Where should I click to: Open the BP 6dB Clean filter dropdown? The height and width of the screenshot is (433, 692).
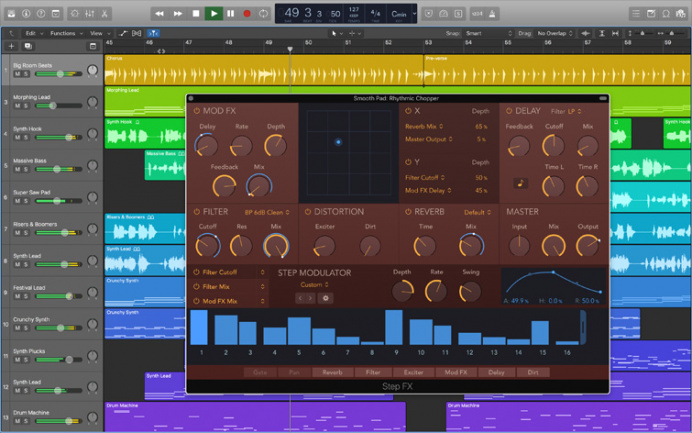pos(267,212)
